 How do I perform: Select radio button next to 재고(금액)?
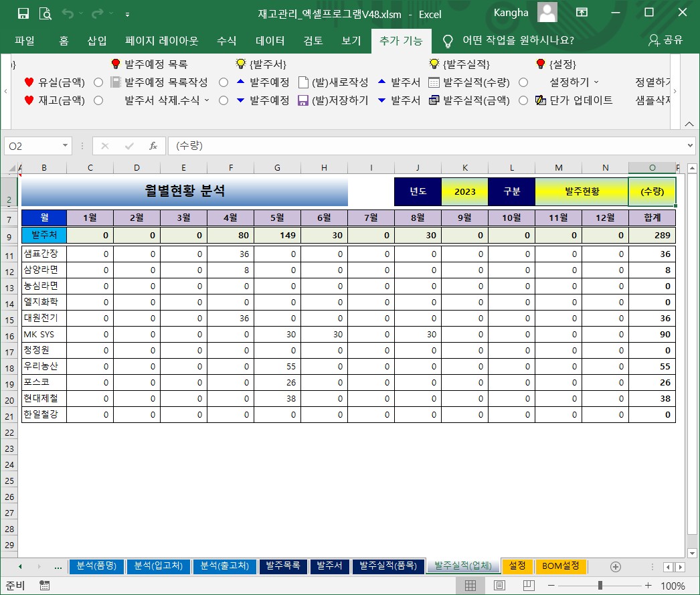pyautogui.click(x=98, y=100)
